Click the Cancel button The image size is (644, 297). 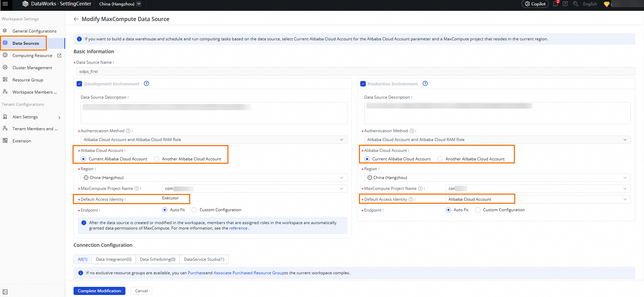[x=141, y=291]
